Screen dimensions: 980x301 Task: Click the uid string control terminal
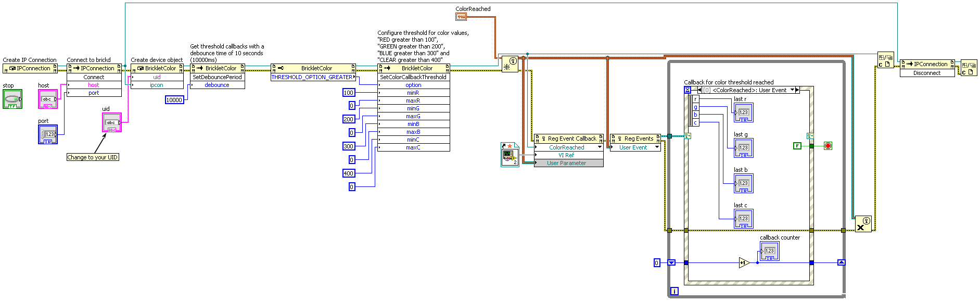(x=112, y=122)
